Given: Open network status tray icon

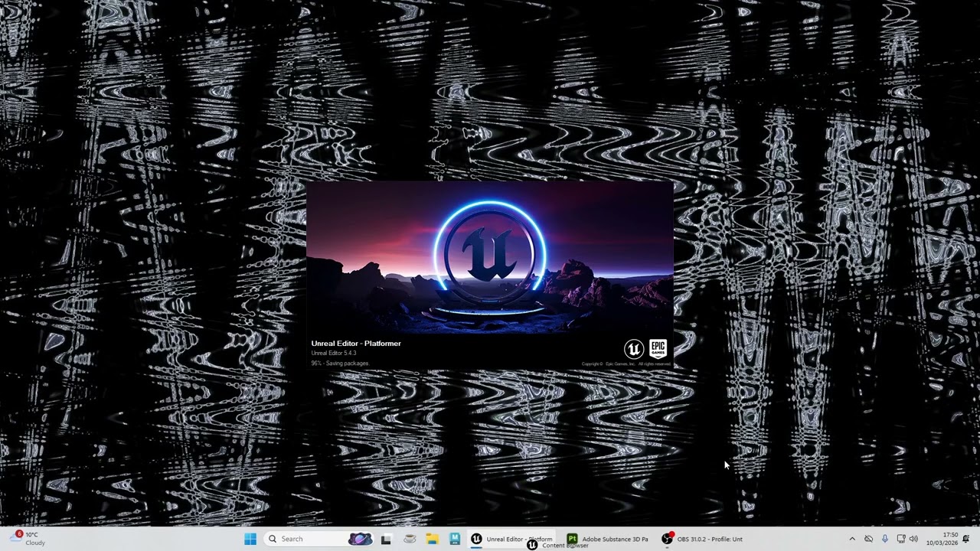Looking at the screenshot, I should pos(900,539).
